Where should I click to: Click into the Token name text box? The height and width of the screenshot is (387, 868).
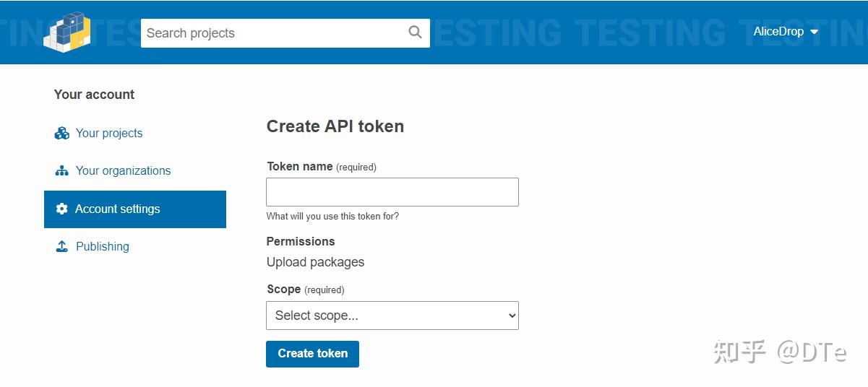click(x=392, y=192)
